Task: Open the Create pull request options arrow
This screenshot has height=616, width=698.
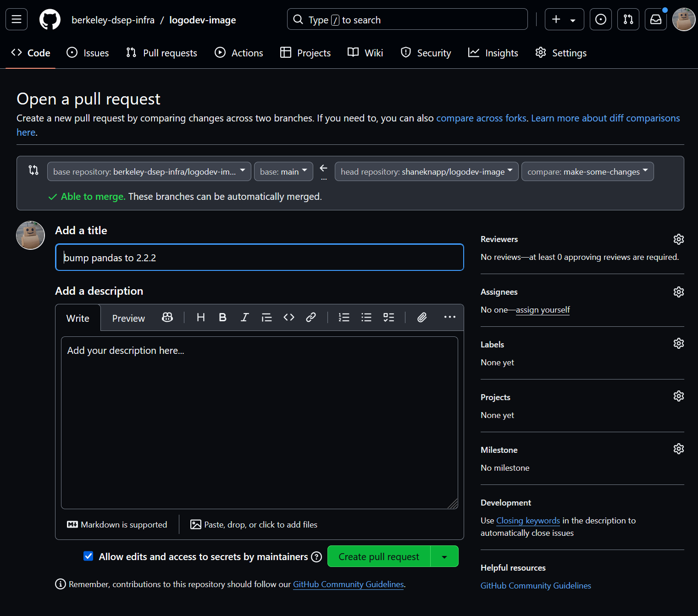Action: (444, 556)
